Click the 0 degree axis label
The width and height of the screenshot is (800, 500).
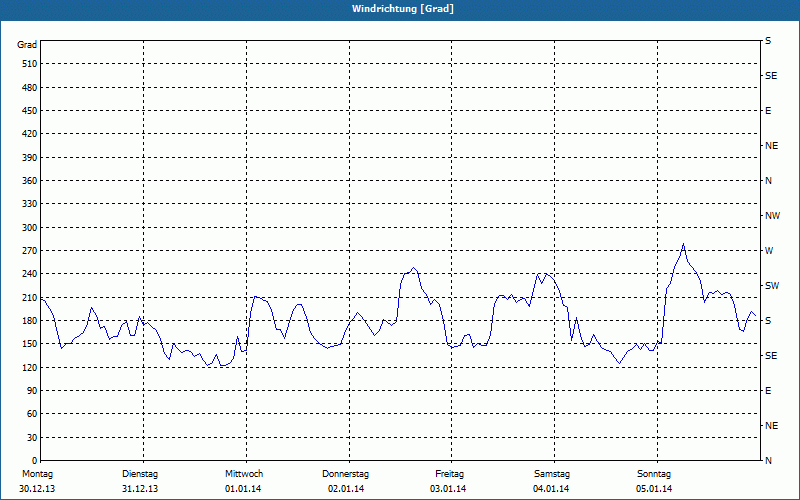pyautogui.click(x=34, y=461)
